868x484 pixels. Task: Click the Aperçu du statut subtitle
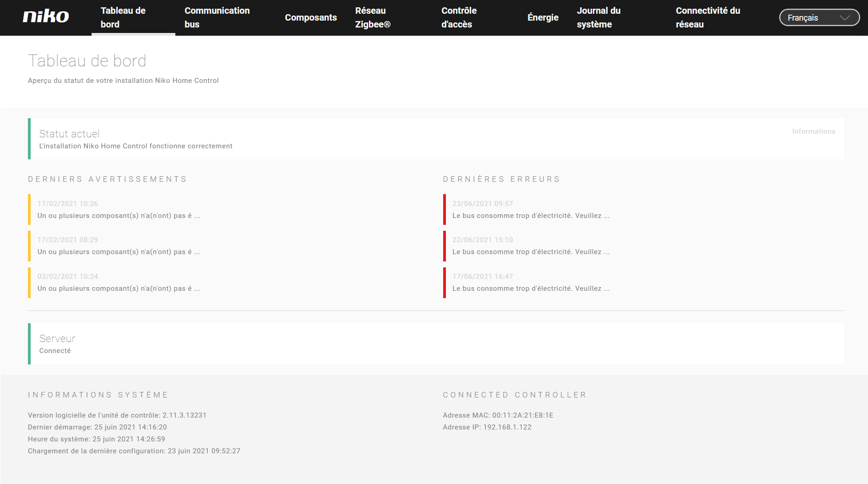[123, 81]
